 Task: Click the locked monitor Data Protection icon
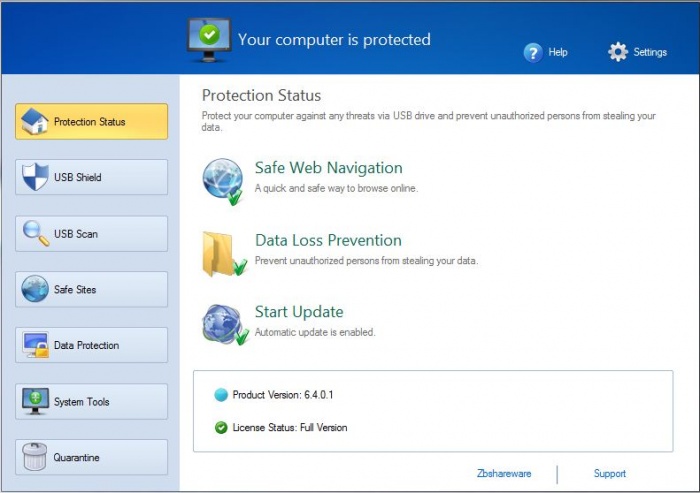tap(36, 345)
